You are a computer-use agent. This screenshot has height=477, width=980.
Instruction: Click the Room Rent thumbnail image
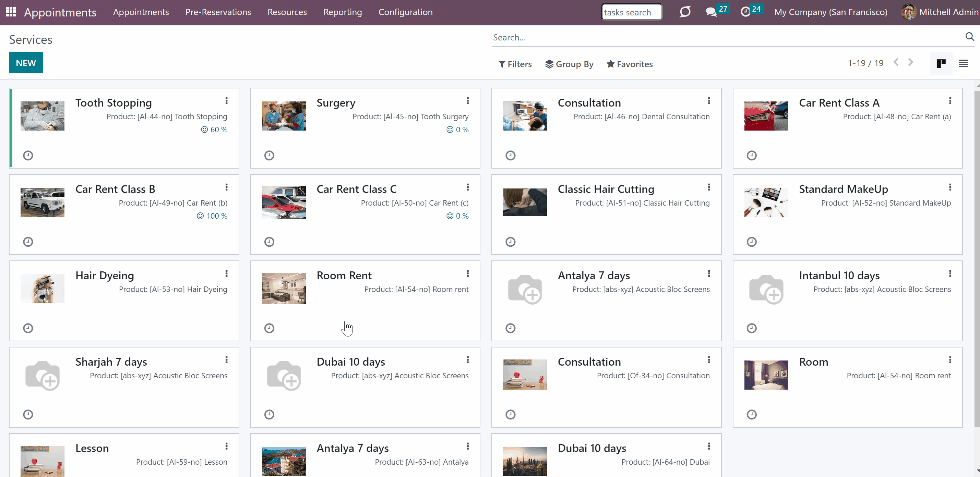(284, 289)
